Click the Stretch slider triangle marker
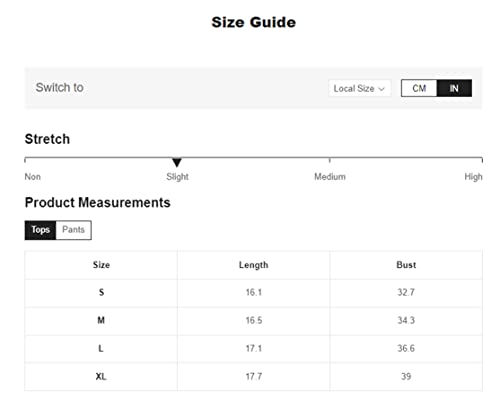 [177, 163]
